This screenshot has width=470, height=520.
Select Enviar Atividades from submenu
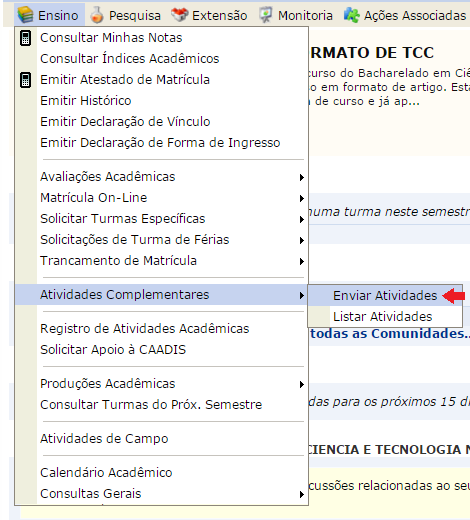coord(385,295)
